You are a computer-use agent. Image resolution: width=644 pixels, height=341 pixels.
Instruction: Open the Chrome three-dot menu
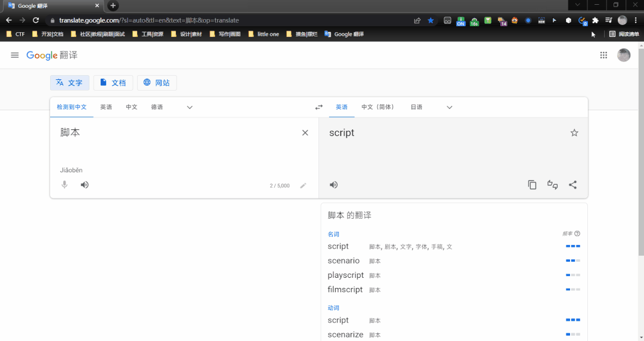coord(636,20)
